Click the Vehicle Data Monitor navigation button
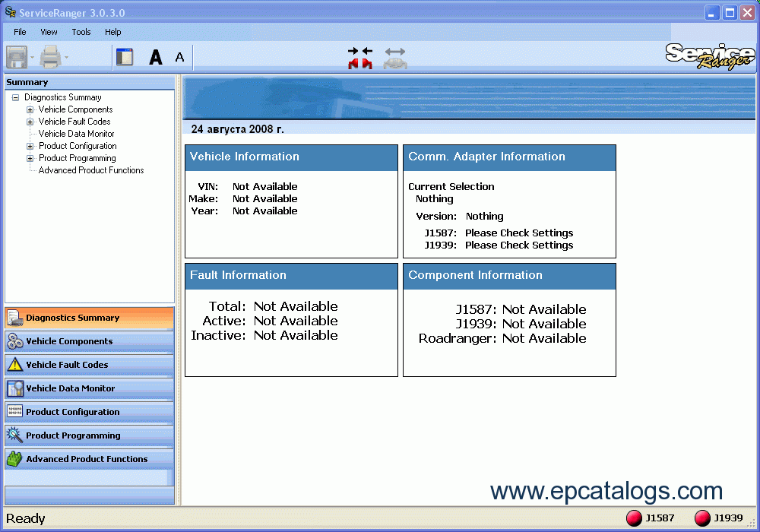This screenshot has height=532, width=760. pos(89,388)
